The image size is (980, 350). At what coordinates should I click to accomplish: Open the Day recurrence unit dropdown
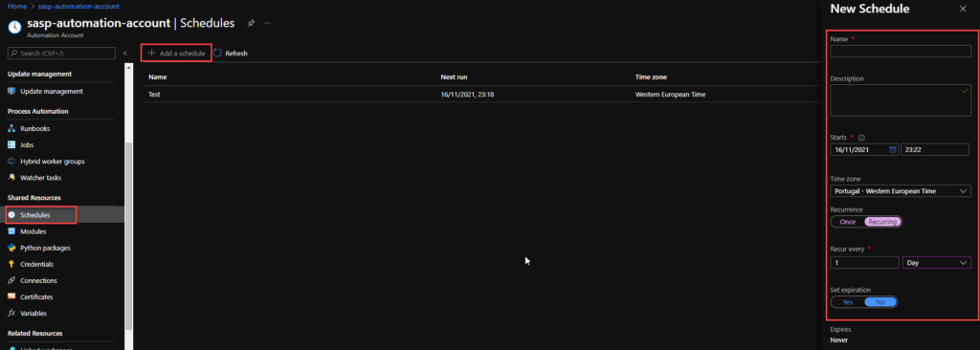click(937, 262)
